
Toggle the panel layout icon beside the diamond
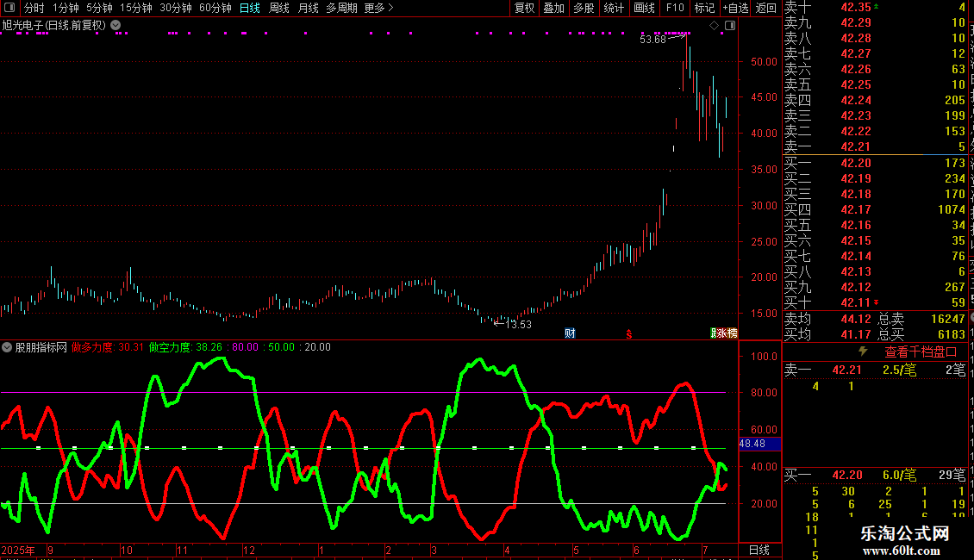(730, 26)
